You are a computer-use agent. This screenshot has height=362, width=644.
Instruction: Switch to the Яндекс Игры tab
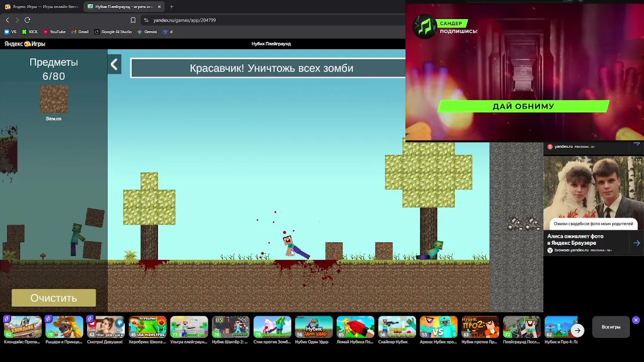[x=42, y=7]
